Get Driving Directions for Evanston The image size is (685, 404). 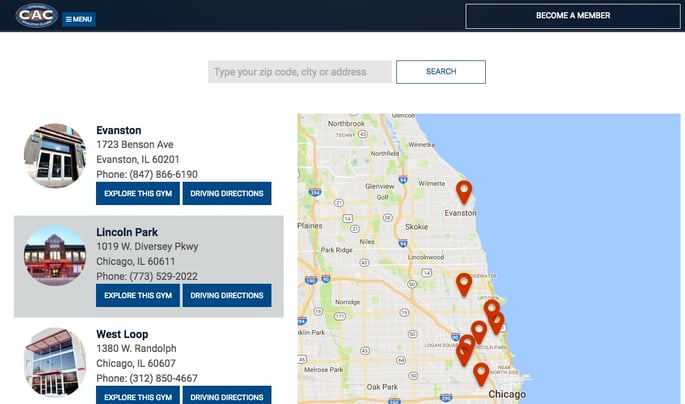(227, 193)
